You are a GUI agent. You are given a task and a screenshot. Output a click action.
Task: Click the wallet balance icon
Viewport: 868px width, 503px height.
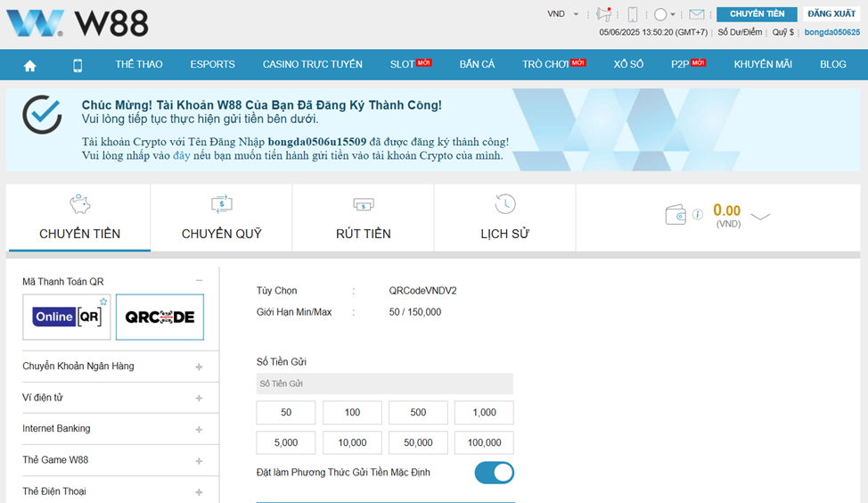point(676,215)
